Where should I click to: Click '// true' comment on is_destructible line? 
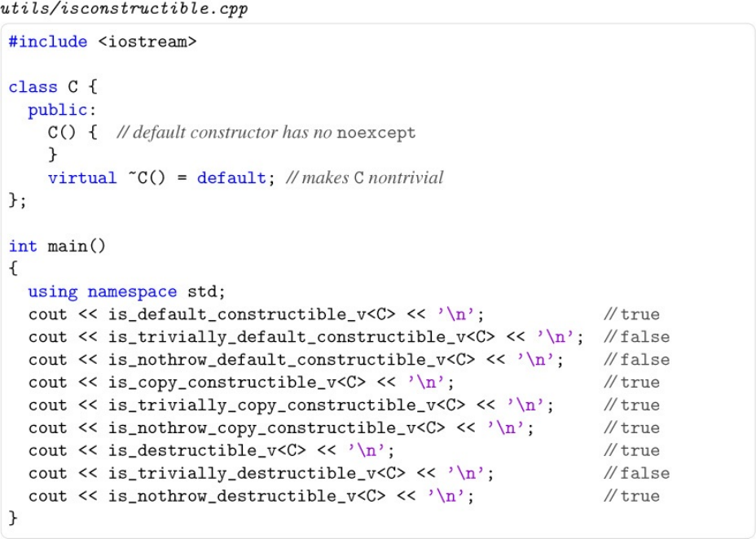pos(631,450)
